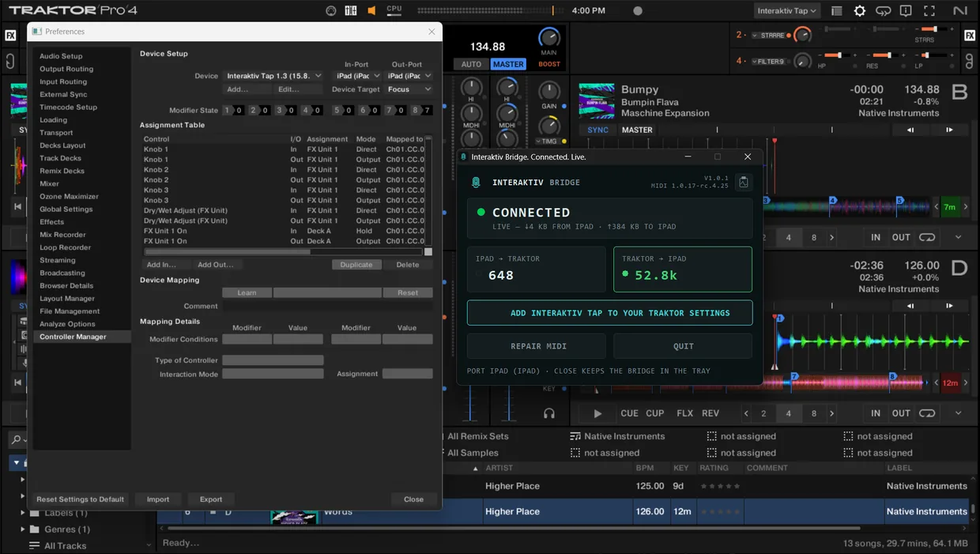
Task: Play Deck D with the play button
Action: coord(597,413)
